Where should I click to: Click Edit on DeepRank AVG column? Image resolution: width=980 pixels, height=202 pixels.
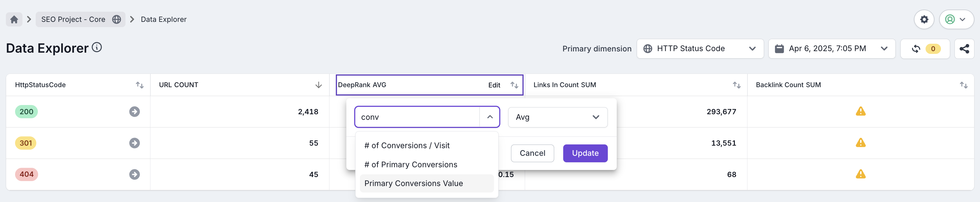pyautogui.click(x=494, y=85)
